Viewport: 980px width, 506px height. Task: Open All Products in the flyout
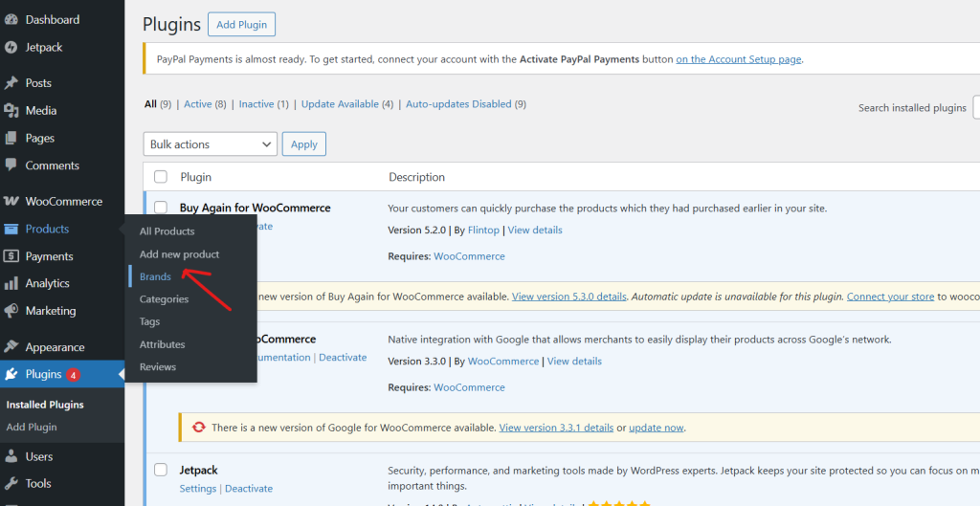pos(167,231)
